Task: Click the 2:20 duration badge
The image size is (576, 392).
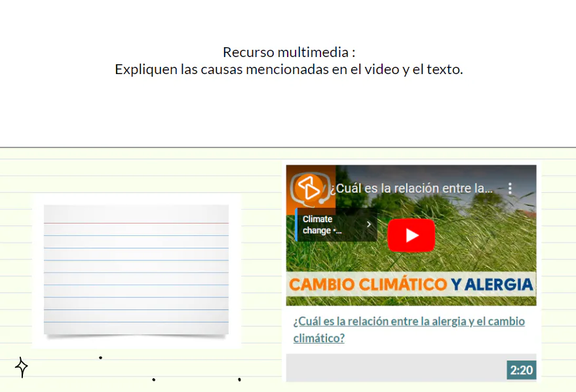Action: coord(521,370)
